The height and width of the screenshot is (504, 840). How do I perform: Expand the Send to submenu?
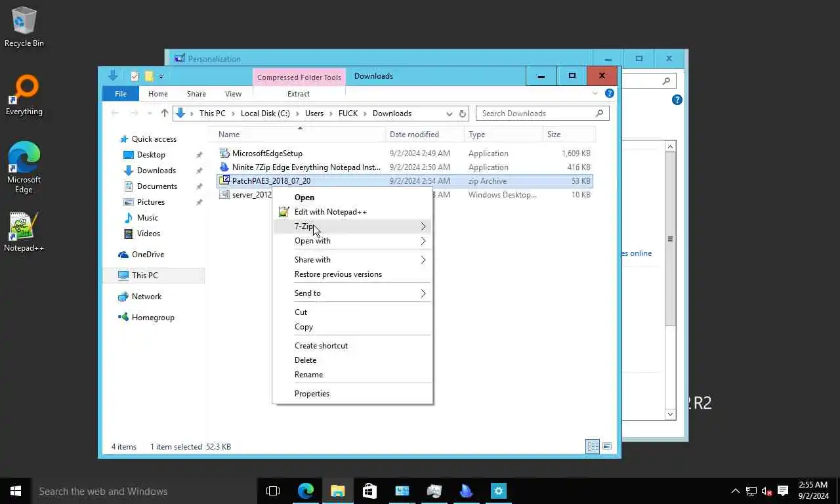pos(352,293)
